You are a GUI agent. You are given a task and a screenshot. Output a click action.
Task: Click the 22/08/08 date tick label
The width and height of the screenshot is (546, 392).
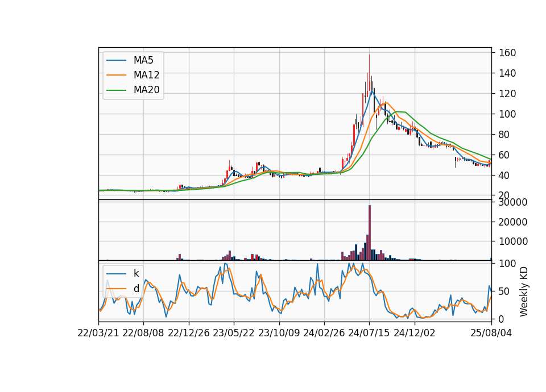(143, 333)
